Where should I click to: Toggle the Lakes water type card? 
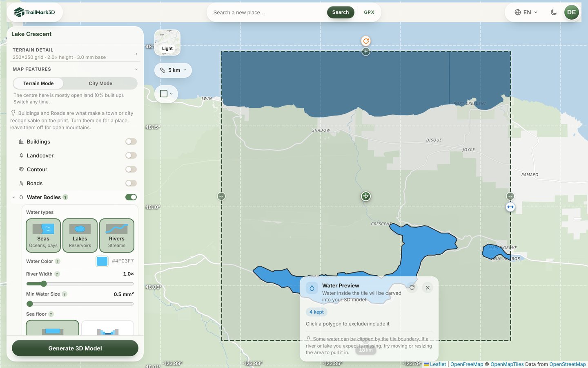[80, 236]
